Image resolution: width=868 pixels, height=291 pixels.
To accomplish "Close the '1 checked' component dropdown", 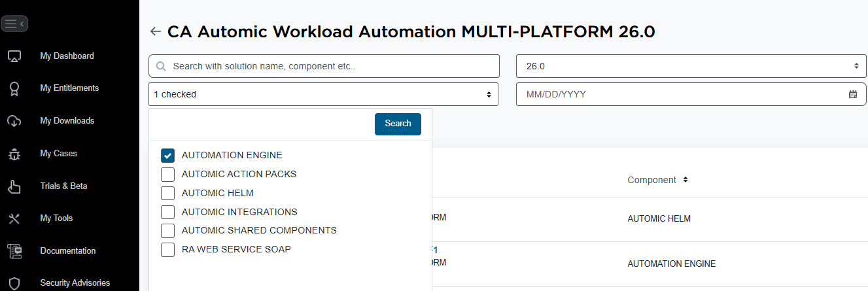I will [x=323, y=94].
